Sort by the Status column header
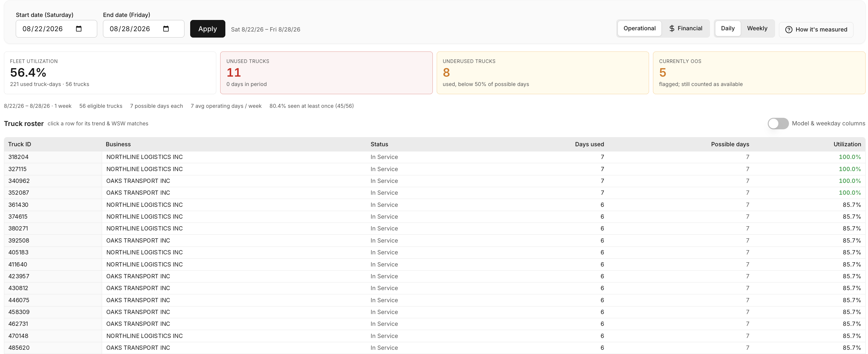 pos(379,144)
